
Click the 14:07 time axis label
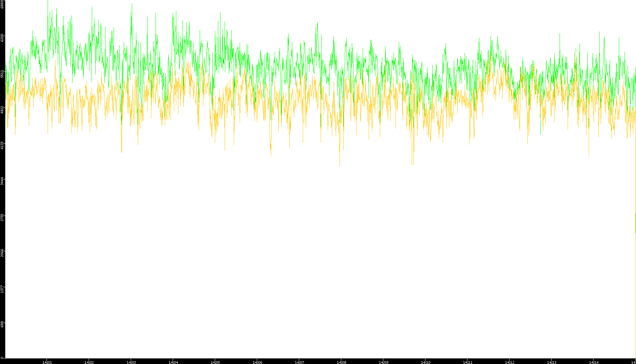(x=299, y=362)
